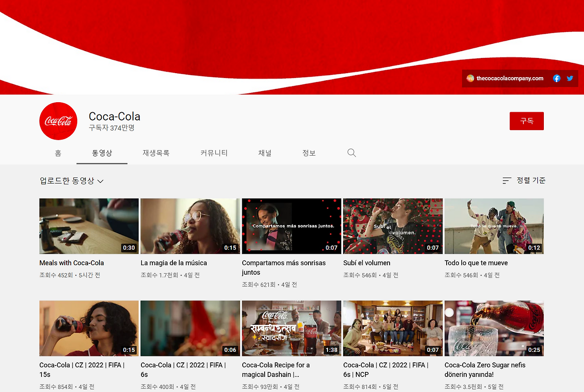
Task: Play the Meals with Coca-Cola thumbnail
Action: tap(89, 226)
